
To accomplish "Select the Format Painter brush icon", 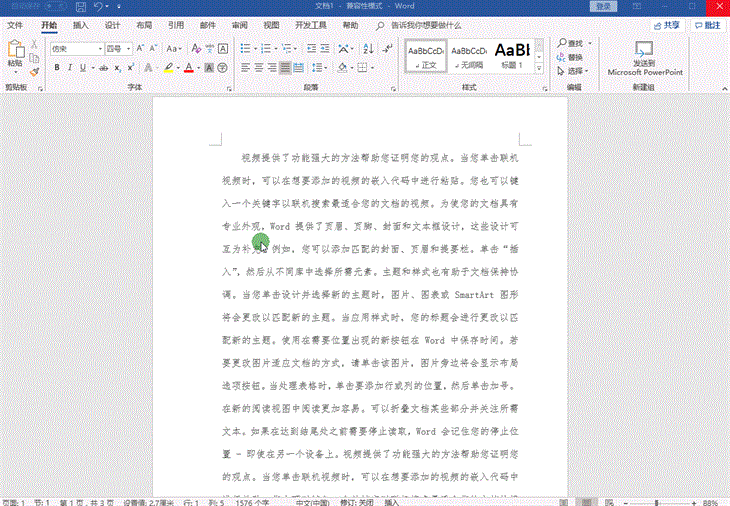I will [x=35, y=71].
